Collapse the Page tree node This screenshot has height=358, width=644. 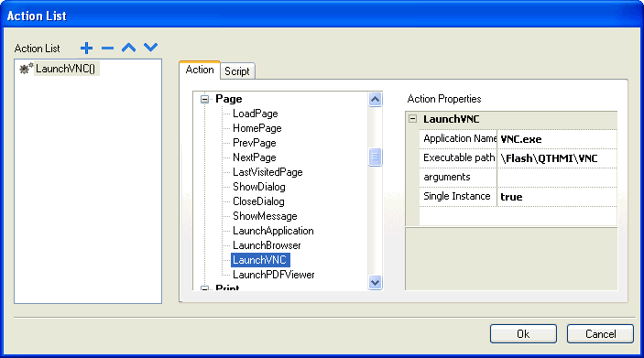pyautogui.click(x=204, y=99)
